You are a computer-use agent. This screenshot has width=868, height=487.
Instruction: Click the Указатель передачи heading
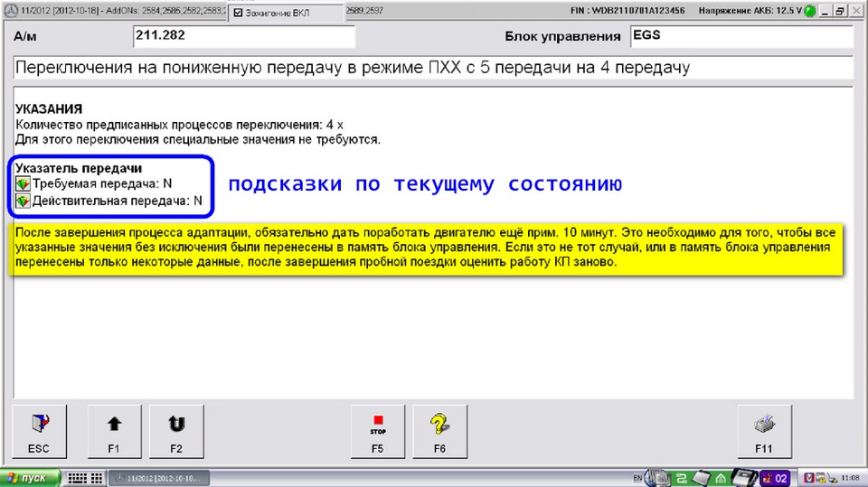point(79,168)
